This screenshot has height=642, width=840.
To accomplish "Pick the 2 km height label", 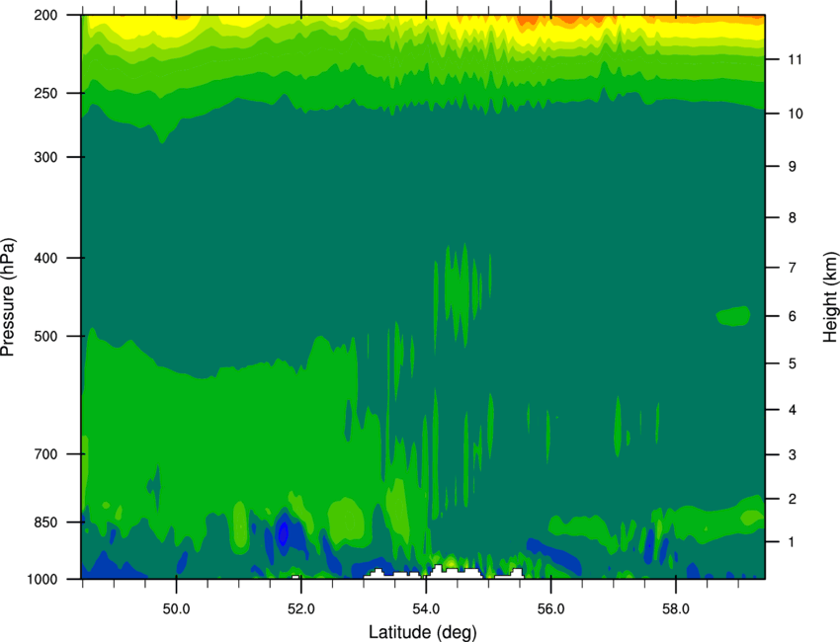I will [793, 499].
